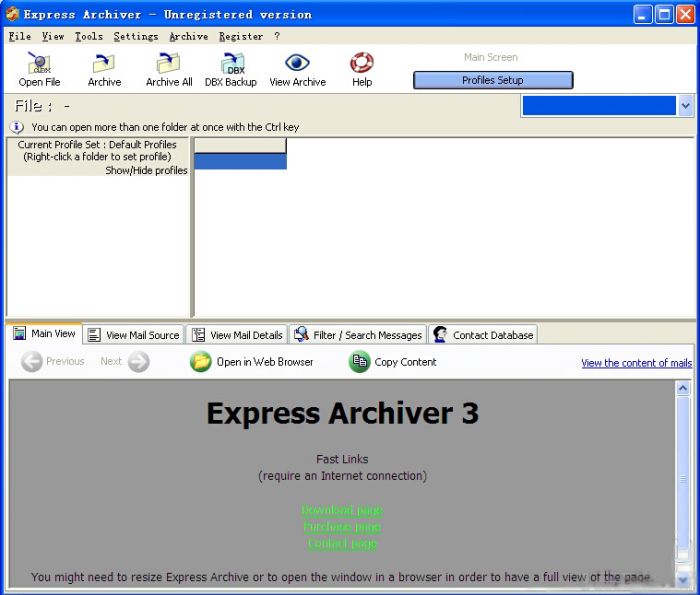Open the View menu
700x595 pixels.
click(53, 36)
